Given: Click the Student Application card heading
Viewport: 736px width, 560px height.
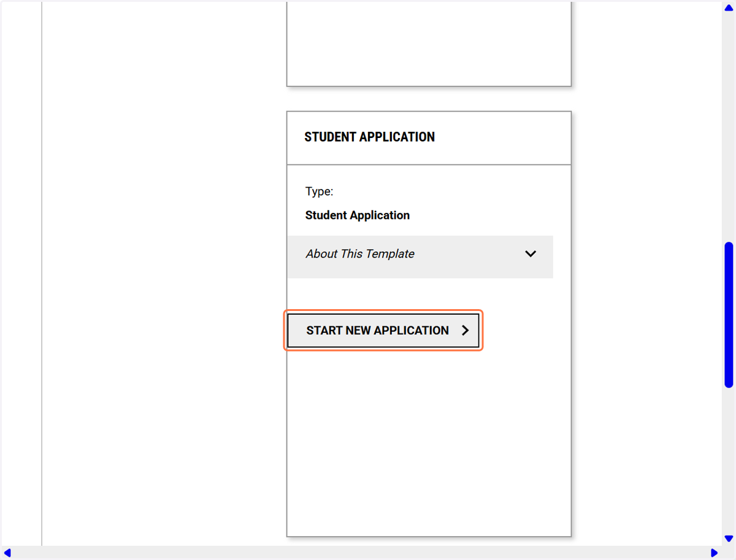Looking at the screenshot, I should (x=369, y=137).
